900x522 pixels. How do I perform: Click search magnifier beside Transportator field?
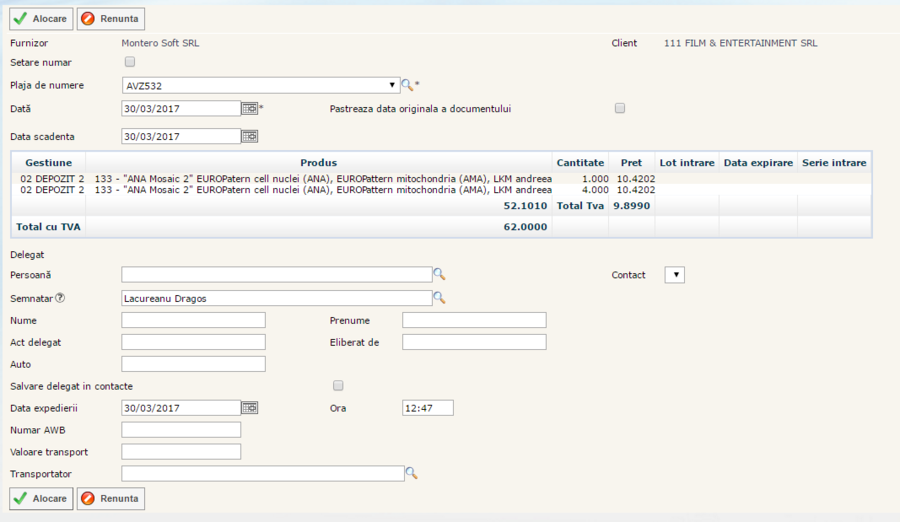point(410,473)
